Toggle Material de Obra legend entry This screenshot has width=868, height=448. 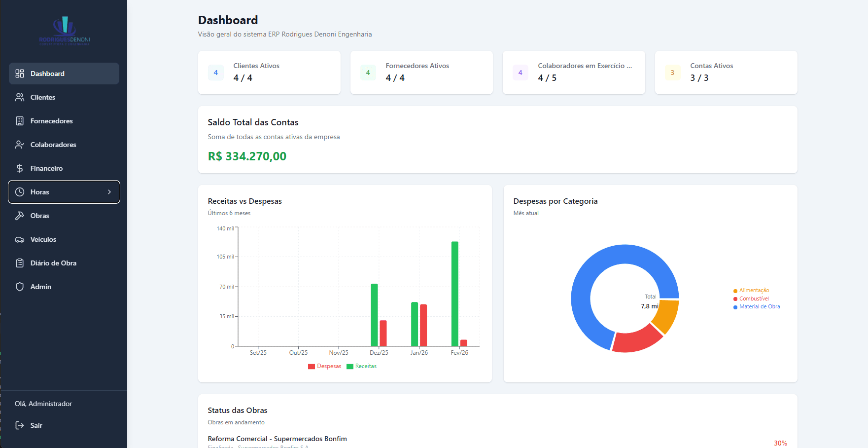tap(757, 307)
